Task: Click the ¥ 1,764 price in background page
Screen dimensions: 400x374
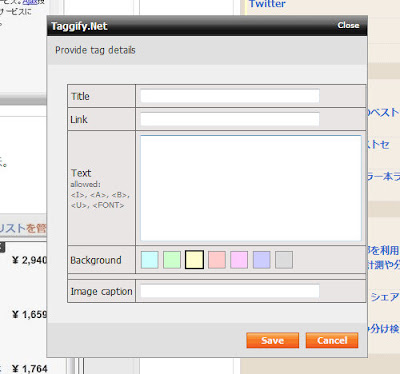Action: (x=29, y=369)
